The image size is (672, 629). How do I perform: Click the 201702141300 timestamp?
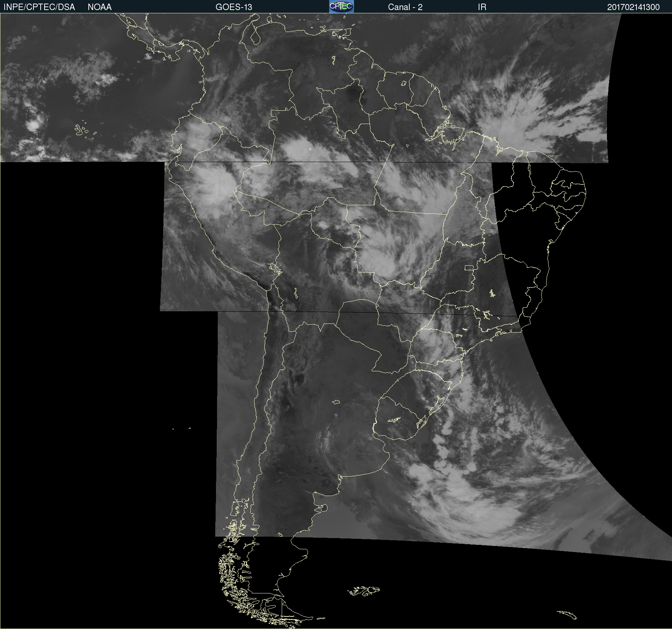click(633, 7)
